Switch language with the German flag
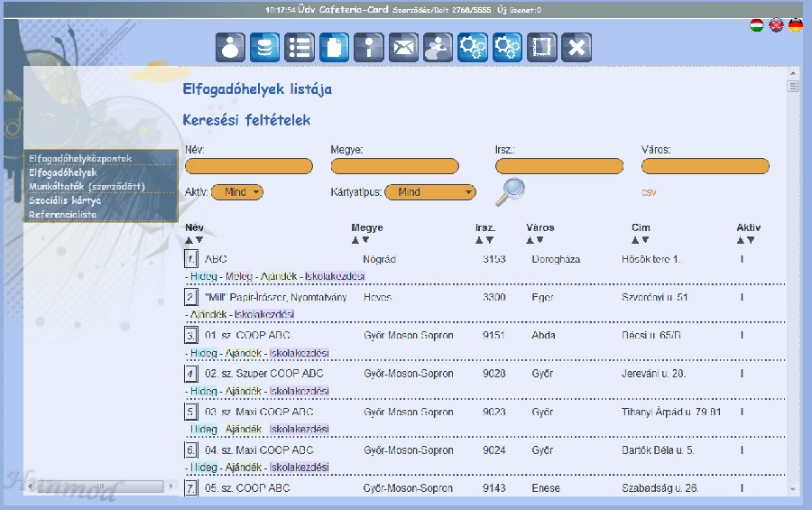This screenshot has height=510, width=812. point(795,25)
